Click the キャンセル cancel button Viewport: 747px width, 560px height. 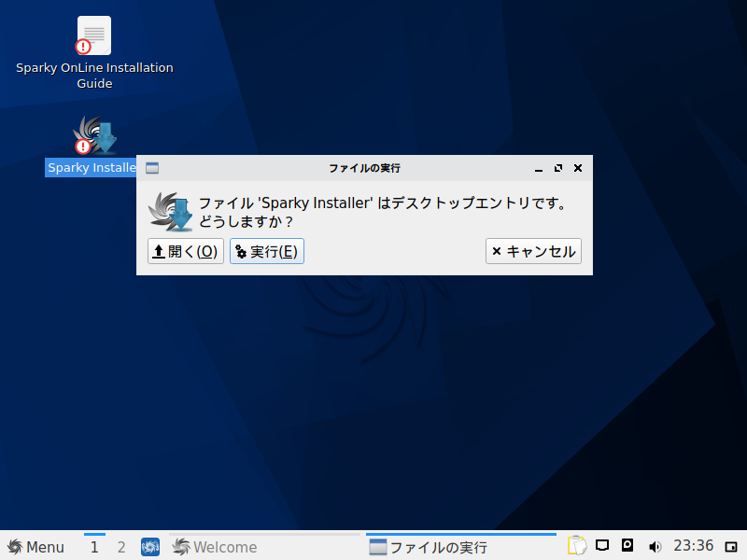tap(533, 251)
